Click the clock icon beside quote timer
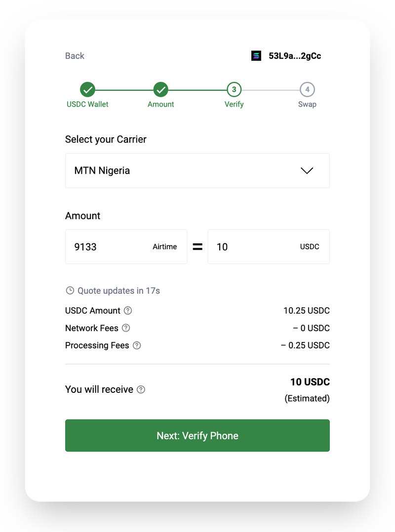 click(70, 291)
